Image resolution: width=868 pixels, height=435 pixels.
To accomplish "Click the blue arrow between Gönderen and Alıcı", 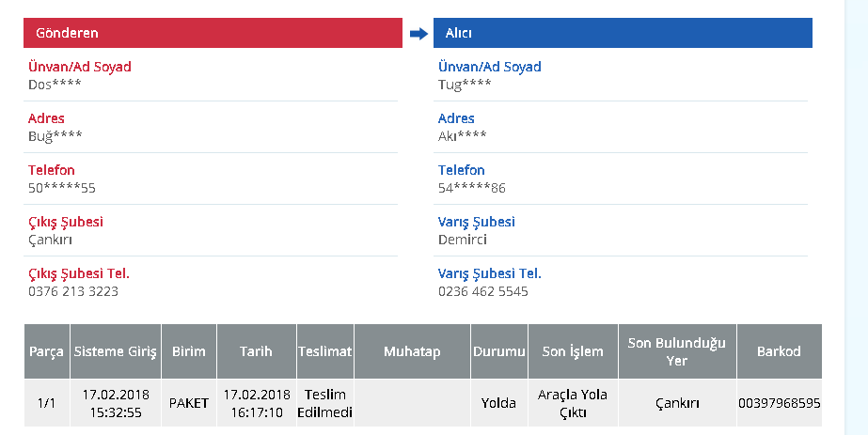I will (418, 34).
